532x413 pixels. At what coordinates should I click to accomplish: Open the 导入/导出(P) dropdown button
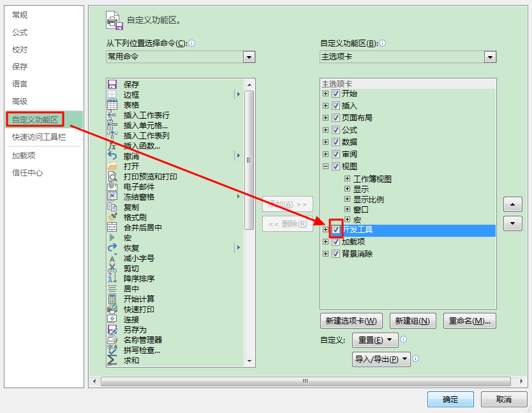tap(381, 359)
